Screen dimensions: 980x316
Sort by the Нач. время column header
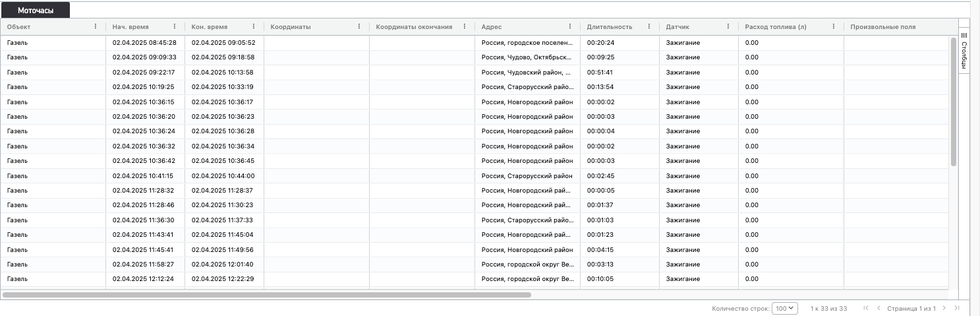click(130, 27)
